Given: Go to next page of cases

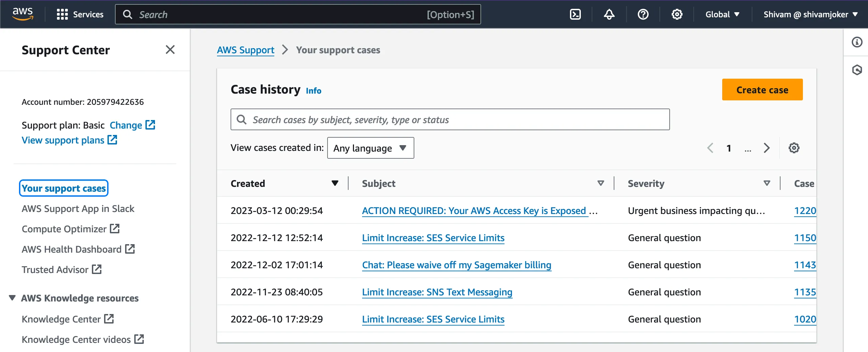Looking at the screenshot, I should 767,148.
